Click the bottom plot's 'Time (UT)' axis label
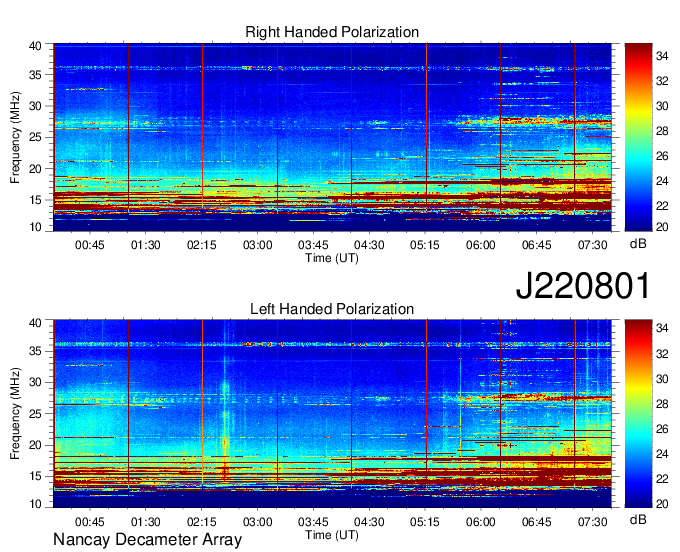Image resolution: width=680 pixels, height=552 pixels. point(332,535)
